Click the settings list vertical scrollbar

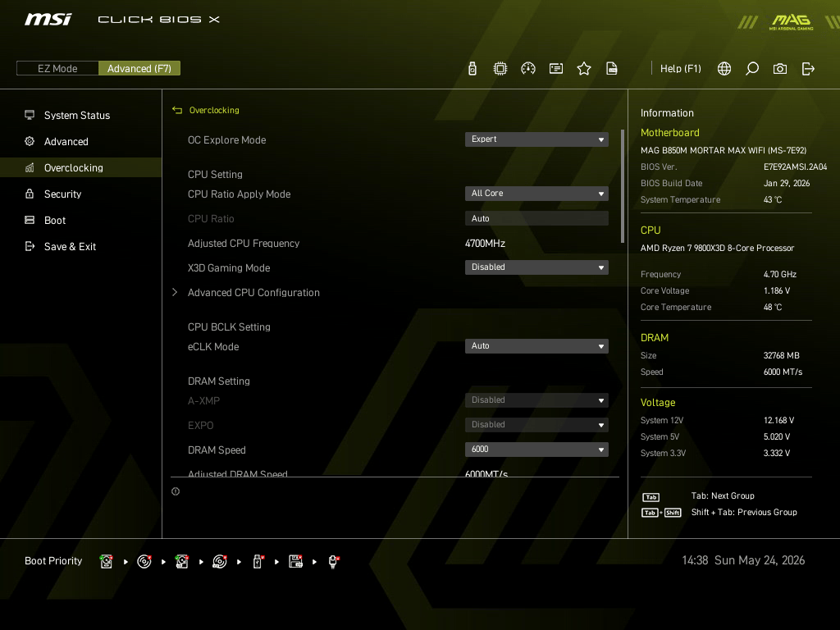(623, 186)
